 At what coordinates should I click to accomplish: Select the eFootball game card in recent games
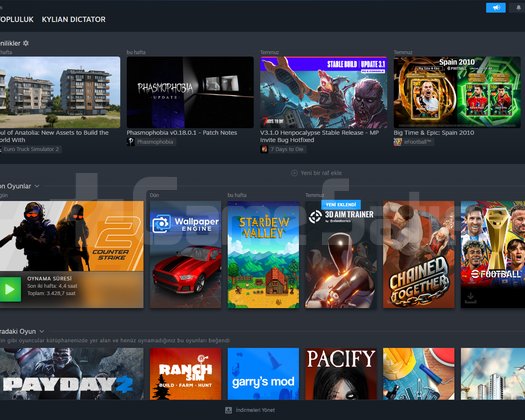click(493, 255)
